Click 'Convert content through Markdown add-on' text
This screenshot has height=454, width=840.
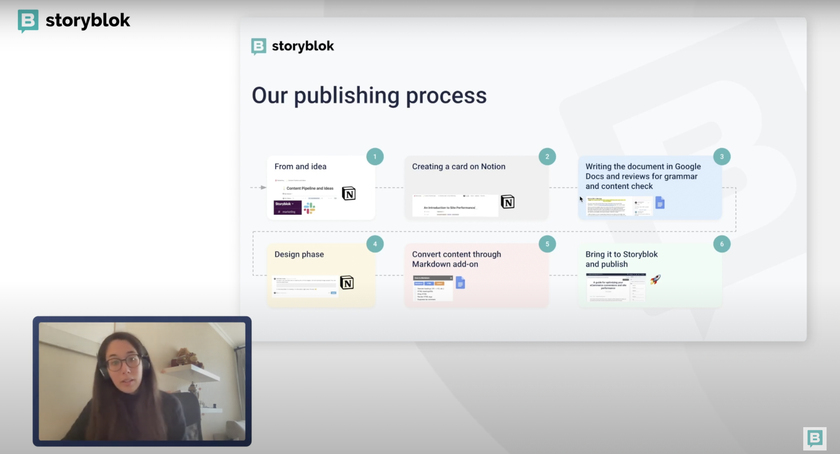(456, 259)
